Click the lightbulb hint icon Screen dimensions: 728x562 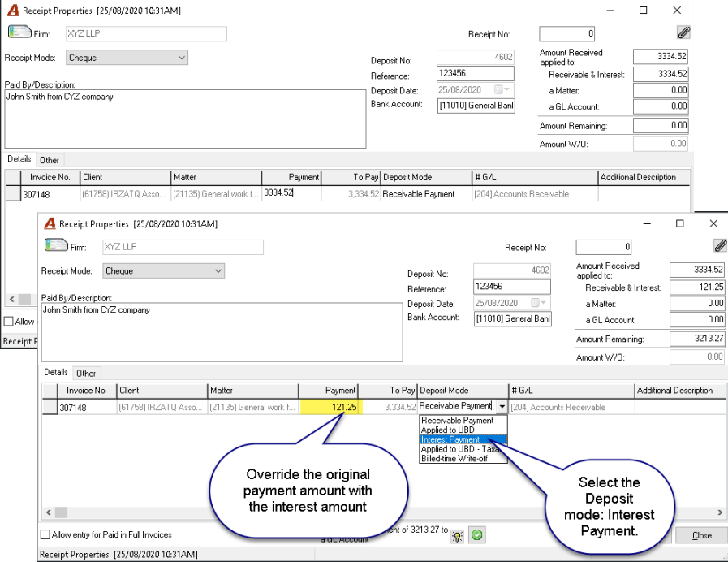tap(457, 536)
